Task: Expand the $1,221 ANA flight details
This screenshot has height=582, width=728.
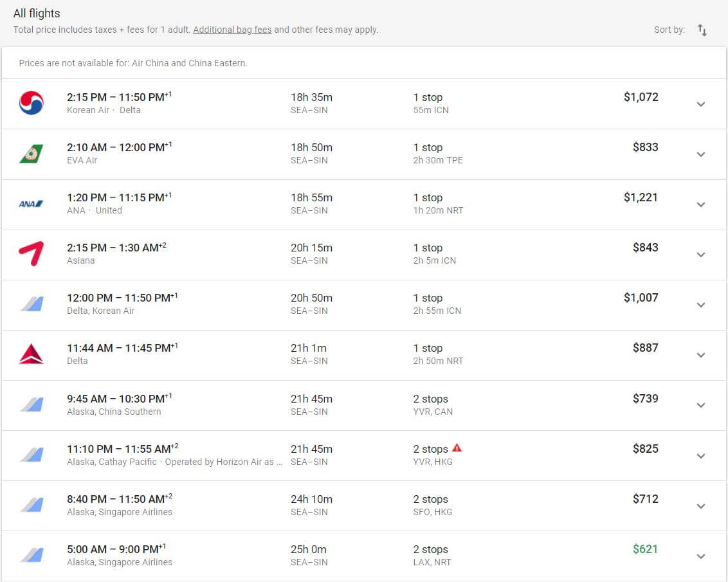Action: coord(701,205)
